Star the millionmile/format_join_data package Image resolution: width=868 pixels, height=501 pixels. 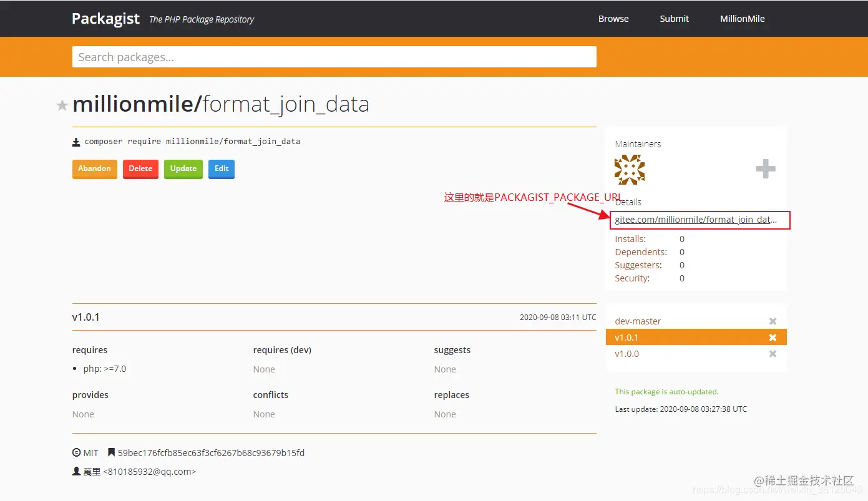coord(62,105)
